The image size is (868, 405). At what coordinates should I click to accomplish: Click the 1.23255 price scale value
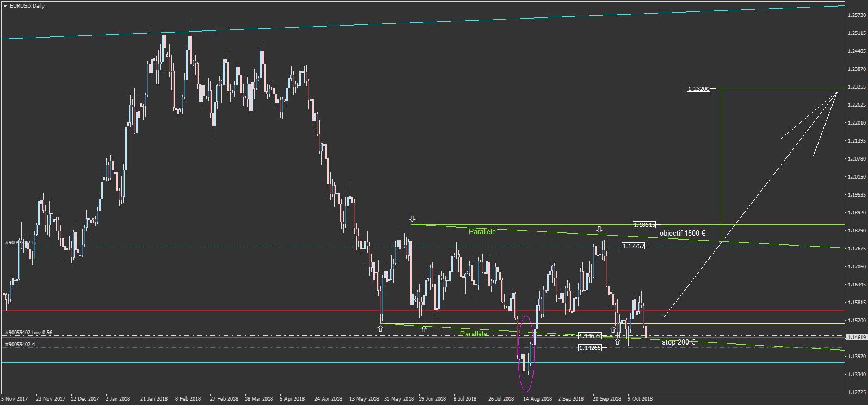point(857,87)
